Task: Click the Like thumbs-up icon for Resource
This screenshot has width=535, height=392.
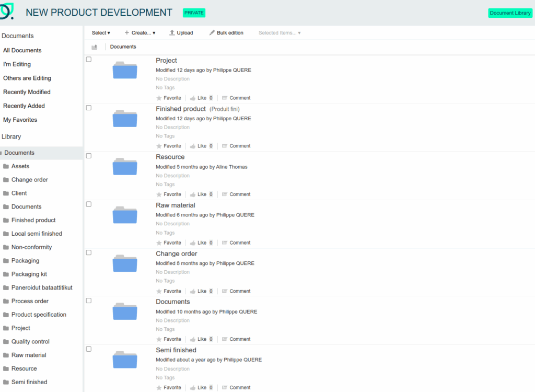Action: (193, 194)
